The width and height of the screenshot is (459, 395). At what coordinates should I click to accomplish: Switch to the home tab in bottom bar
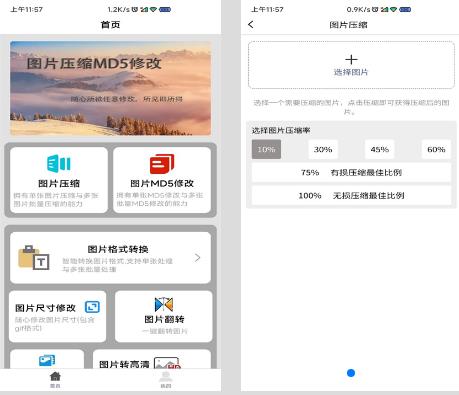55,379
